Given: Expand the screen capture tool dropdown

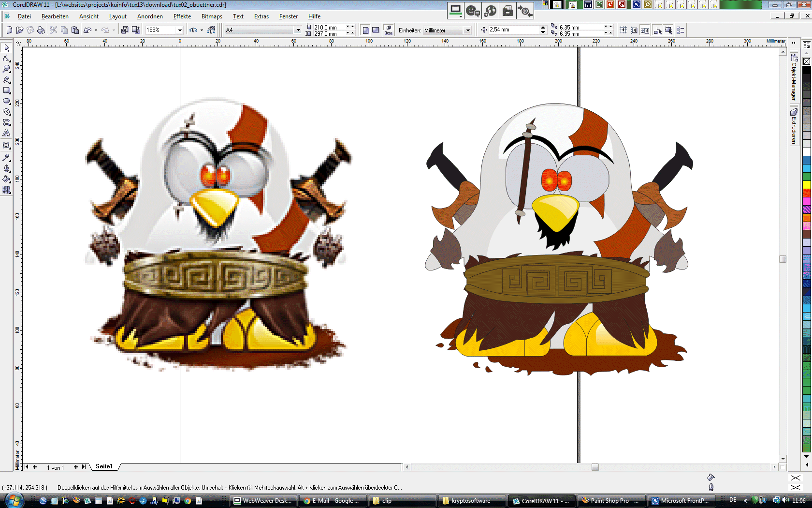Looking at the screenshot, I should pyautogui.click(x=461, y=16).
